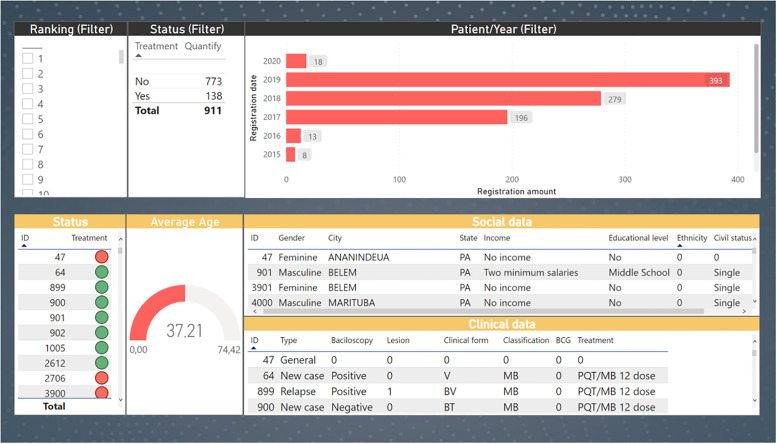
Task: Check the Ranking filter checkbox for 1
Action: (x=28, y=59)
